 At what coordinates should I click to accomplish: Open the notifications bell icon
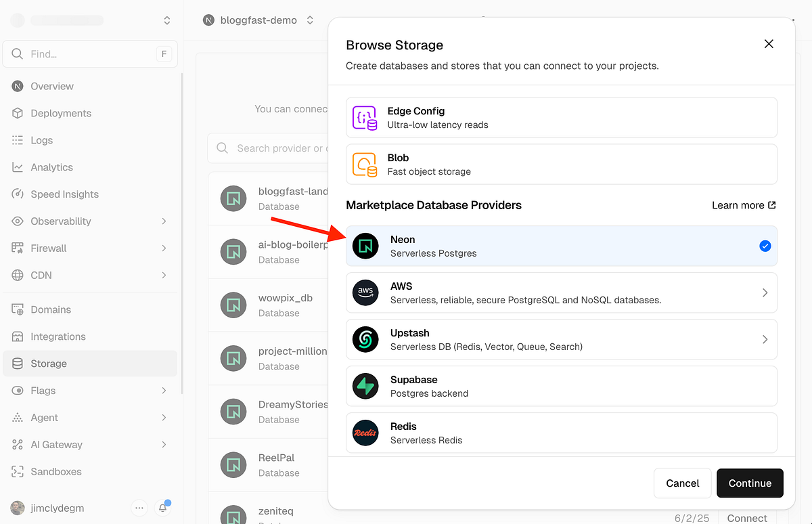(x=162, y=508)
